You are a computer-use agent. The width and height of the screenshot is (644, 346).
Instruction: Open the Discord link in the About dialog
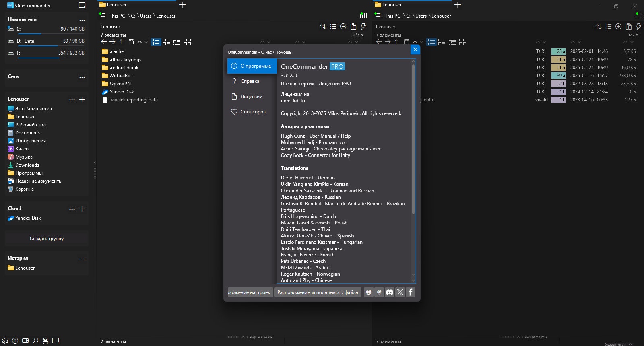390,292
